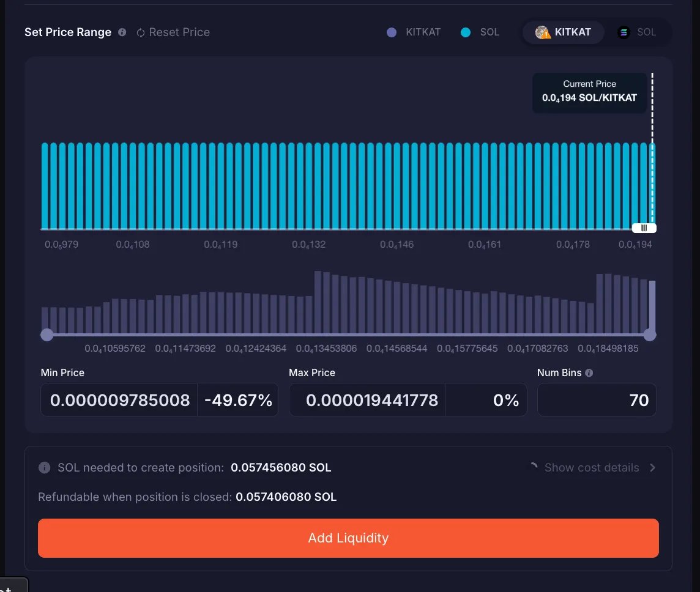Click the purple KITKAT legend dot
This screenshot has width=700, height=592.
392,32
